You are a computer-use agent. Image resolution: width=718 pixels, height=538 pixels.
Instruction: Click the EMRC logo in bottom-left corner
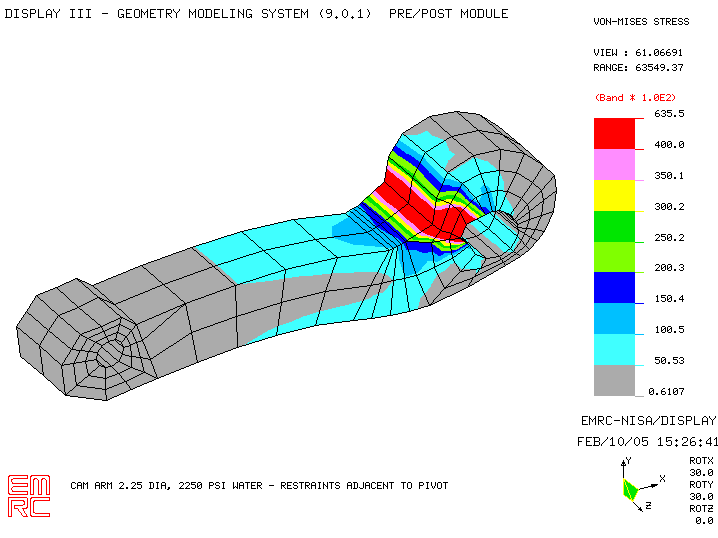[28, 495]
